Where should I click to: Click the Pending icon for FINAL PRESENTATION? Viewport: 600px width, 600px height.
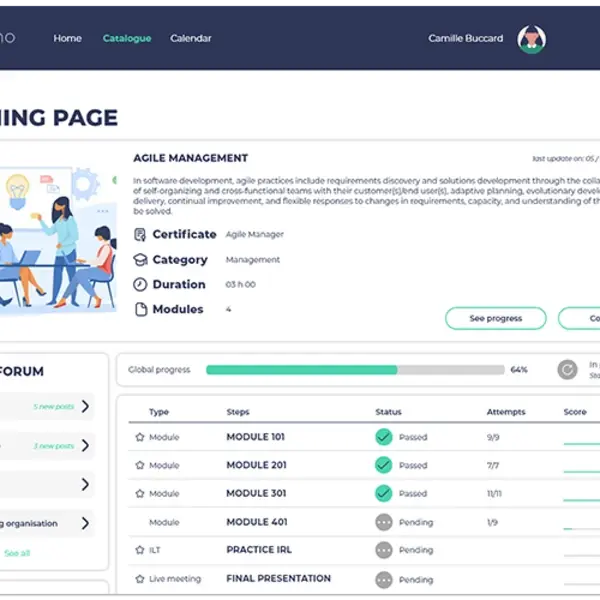point(384,580)
